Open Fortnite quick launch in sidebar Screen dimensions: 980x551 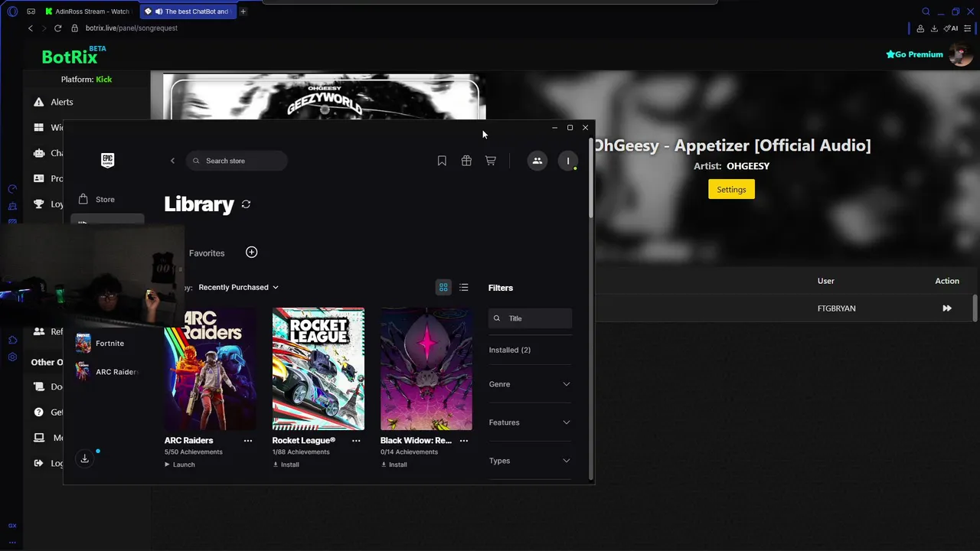106,344
